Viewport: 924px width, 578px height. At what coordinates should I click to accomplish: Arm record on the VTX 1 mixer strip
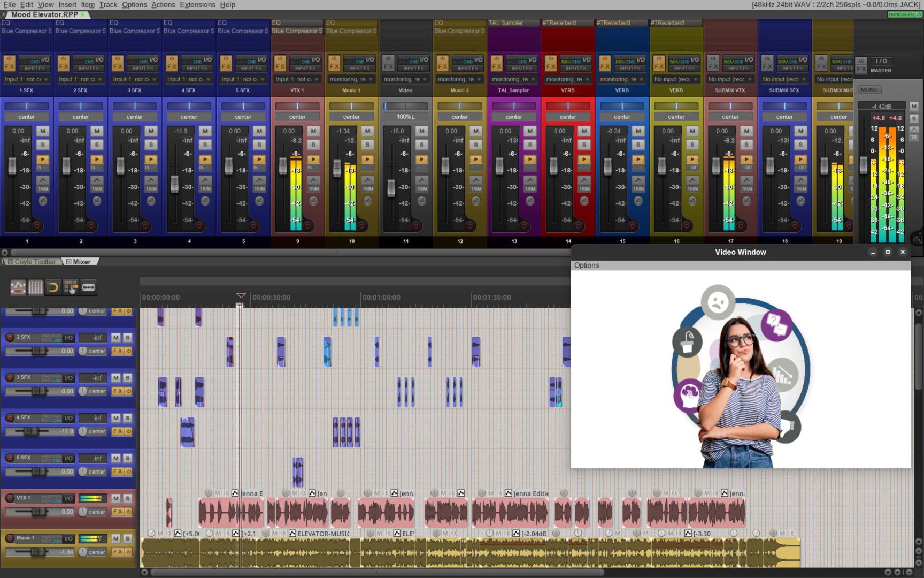pos(307,226)
